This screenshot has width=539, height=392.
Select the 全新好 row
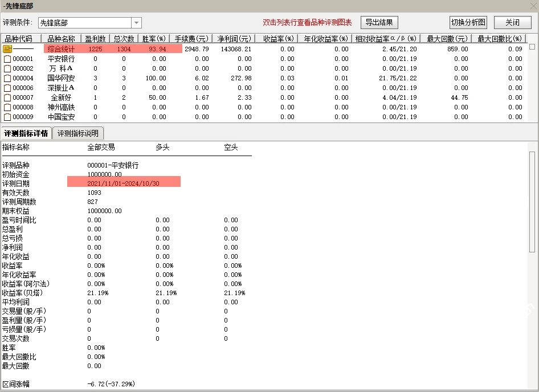[x=264, y=97]
